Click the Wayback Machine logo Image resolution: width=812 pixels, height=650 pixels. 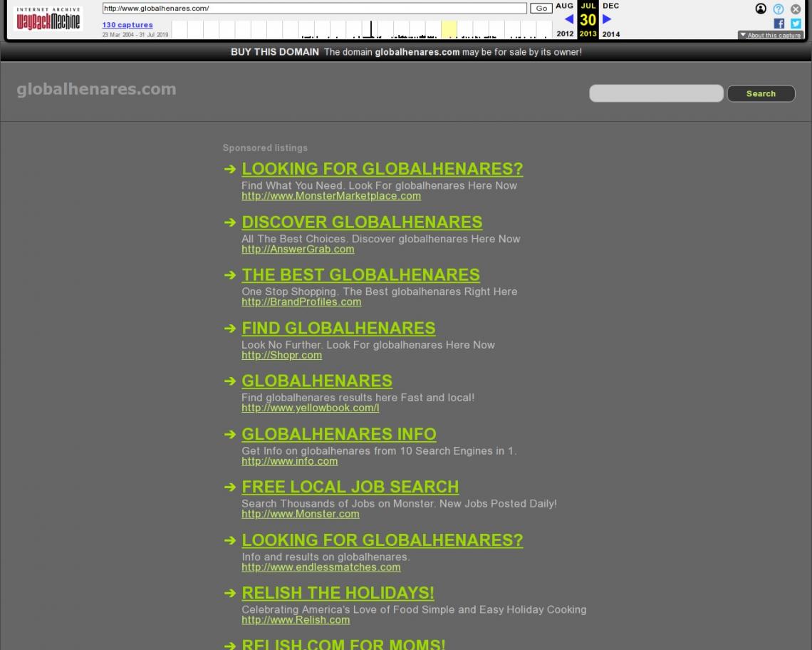48,19
